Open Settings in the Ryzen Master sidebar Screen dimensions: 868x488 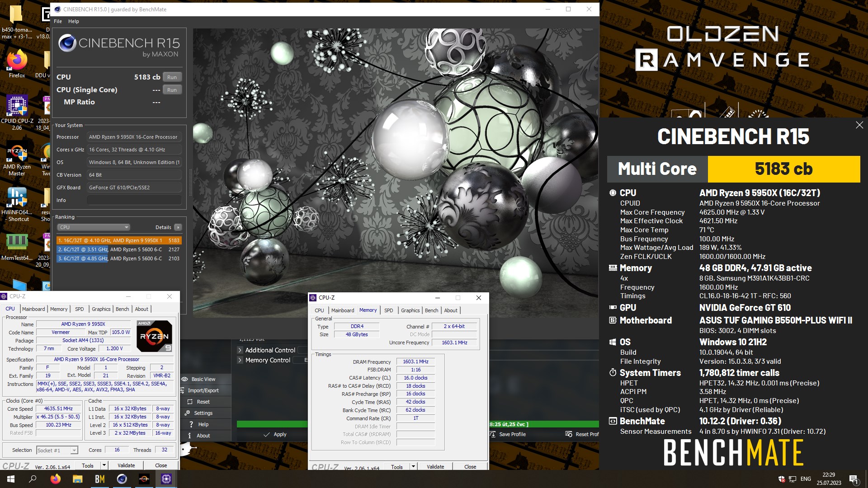point(203,413)
